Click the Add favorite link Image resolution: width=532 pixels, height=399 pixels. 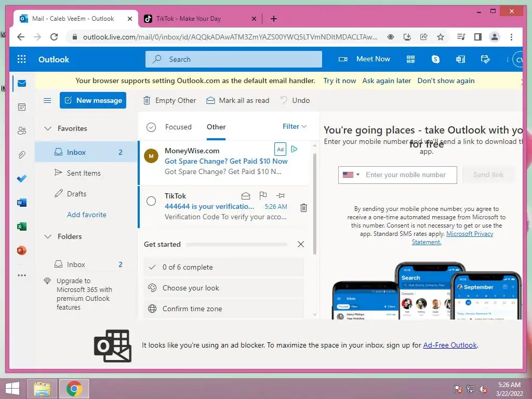[87, 215]
